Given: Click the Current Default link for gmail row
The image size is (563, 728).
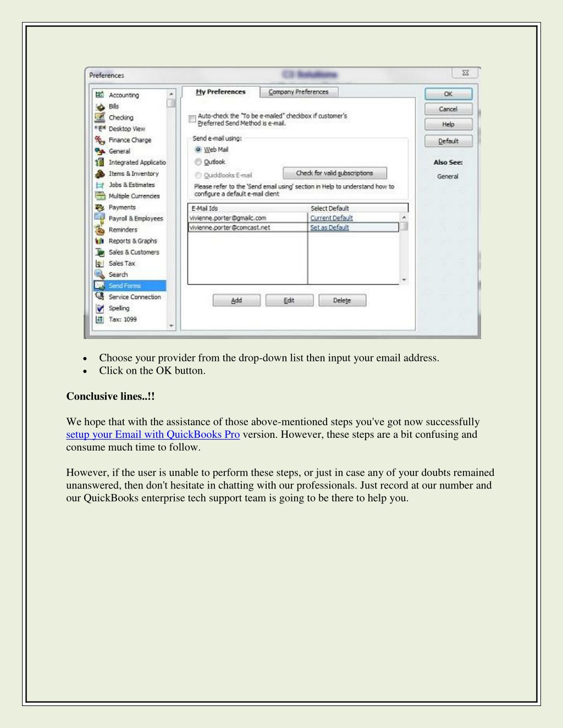Looking at the screenshot, I should point(332,218).
